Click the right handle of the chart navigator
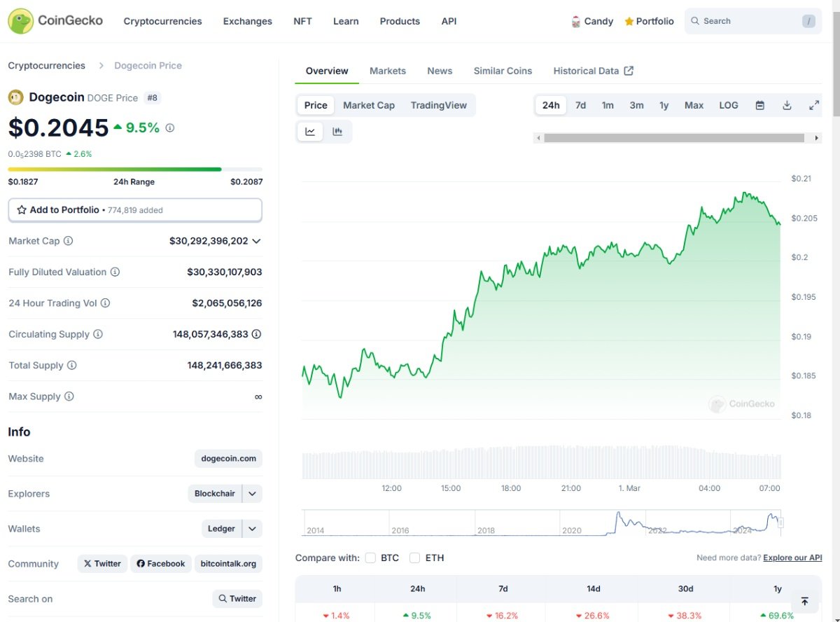The image size is (840, 622). pyautogui.click(x=781, y=523)
